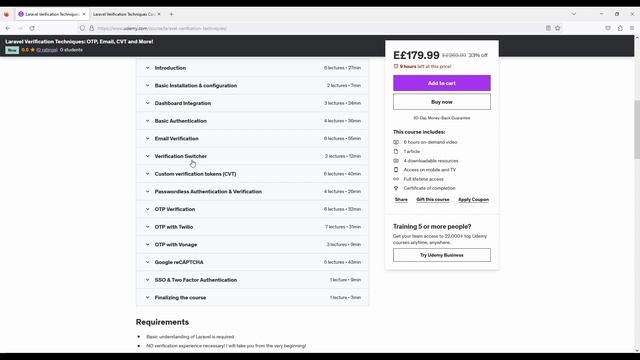Expand the OTP with Vonage section
Viewport: 640px width, 360px height.
click(252, 244)
